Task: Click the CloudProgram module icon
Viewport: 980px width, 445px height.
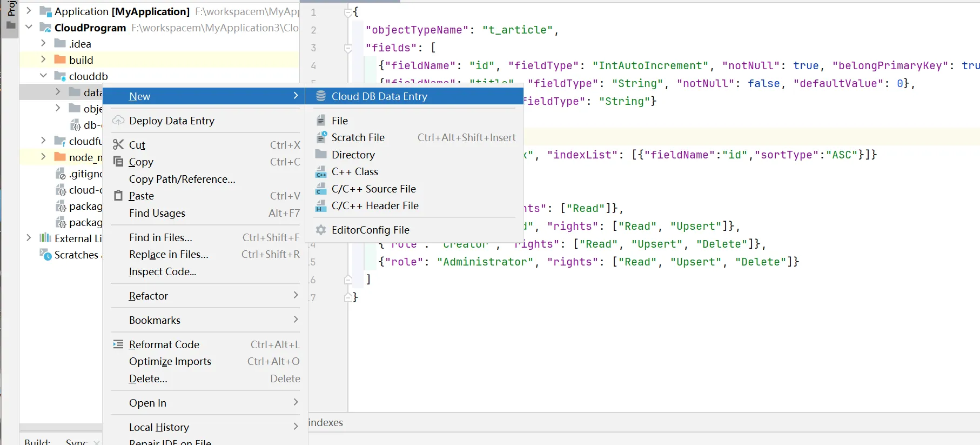Action: pyautogui.click(x=46, y=28)
